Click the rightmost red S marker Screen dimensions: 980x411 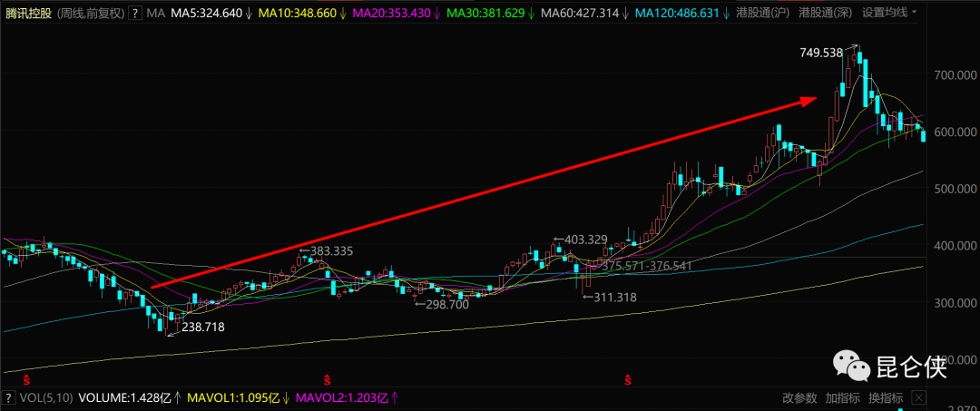click(x=627, y=377)
